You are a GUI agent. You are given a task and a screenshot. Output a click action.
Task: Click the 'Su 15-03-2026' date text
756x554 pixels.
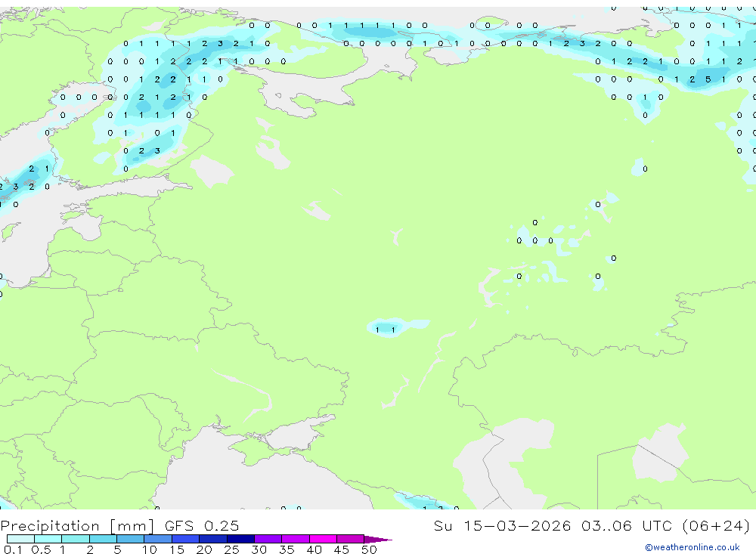(502, 525)
